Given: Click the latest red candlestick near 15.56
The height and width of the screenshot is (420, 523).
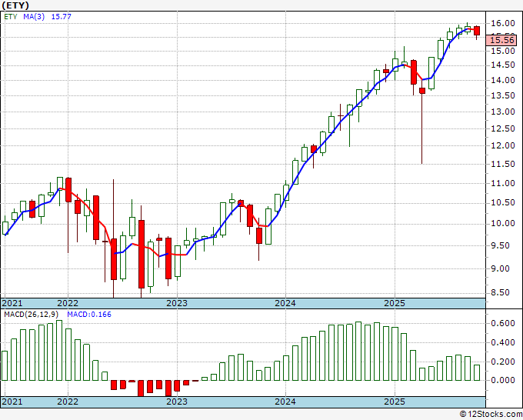Looking at the screenshot, I should pos(477,31).
